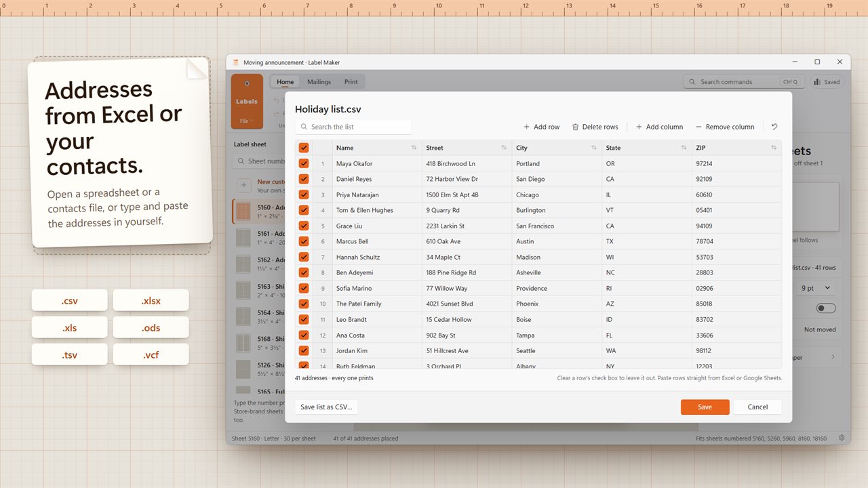Click the Add row button label
This screenshot has width=868, height=488.
(547, 127)
